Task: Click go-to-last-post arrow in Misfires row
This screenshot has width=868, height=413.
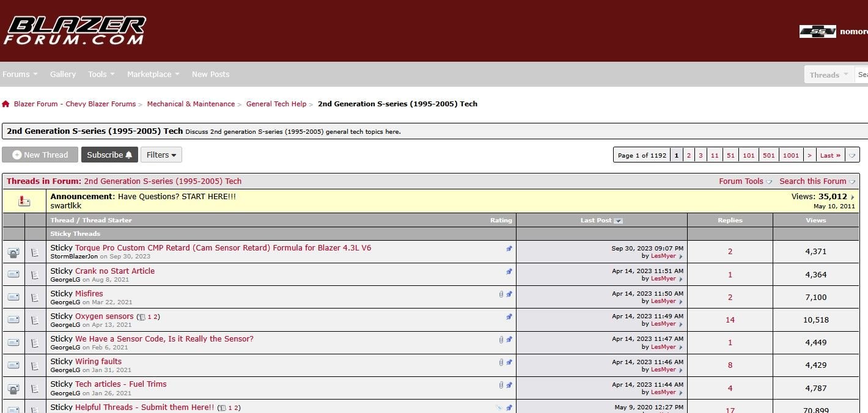Action: (680, 301)
